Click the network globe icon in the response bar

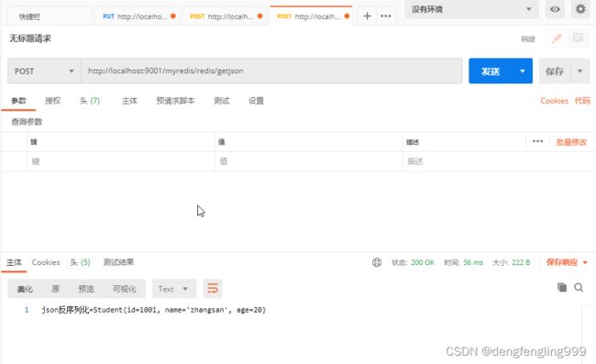(377, 262)
